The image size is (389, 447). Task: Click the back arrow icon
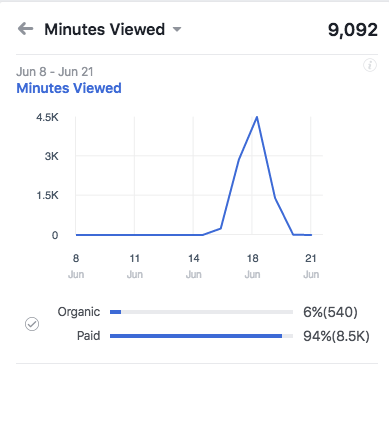[x=25, y=29]
